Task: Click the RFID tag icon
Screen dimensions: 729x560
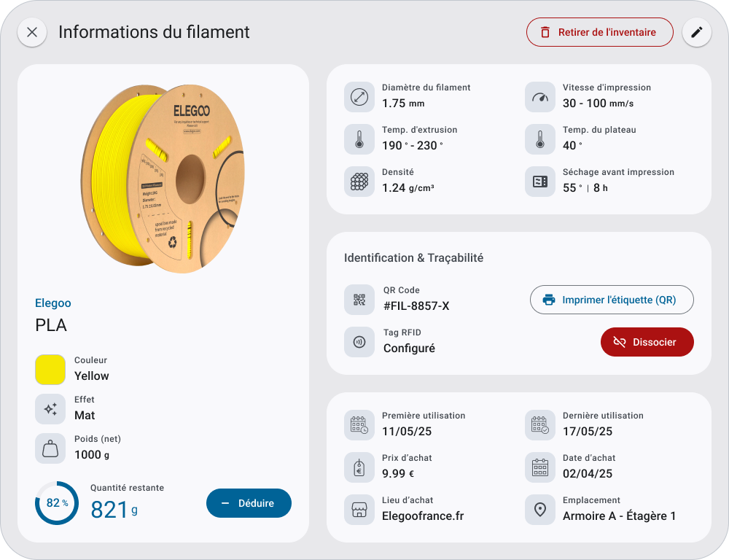Action: (x=359, y=341)
